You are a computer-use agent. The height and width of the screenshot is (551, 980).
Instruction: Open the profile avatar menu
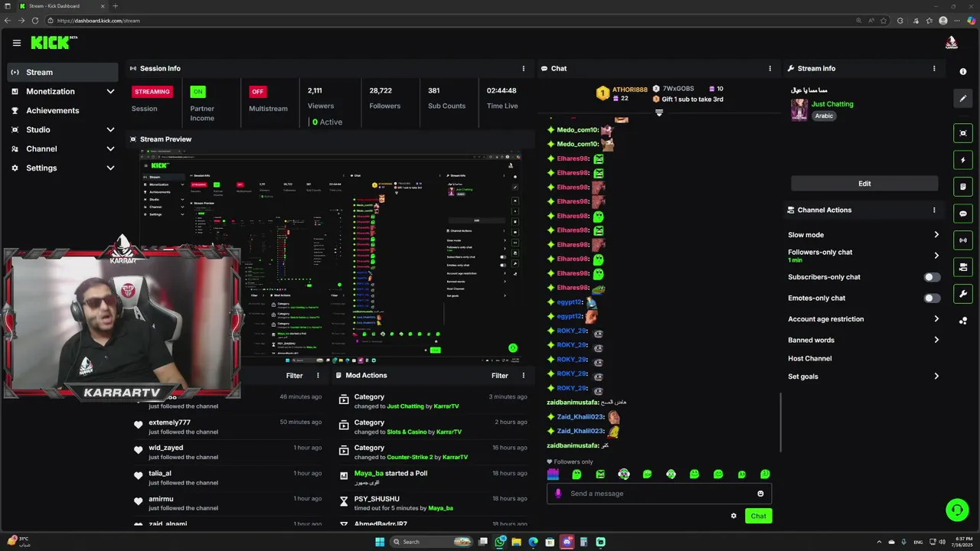pyautogui.click(x=951, y=43)
